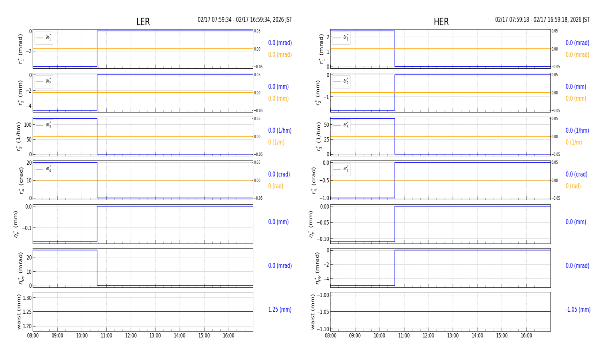
Task: Click LER "r3* (1/hm)" y-axis label
Action: pos(19,136)
